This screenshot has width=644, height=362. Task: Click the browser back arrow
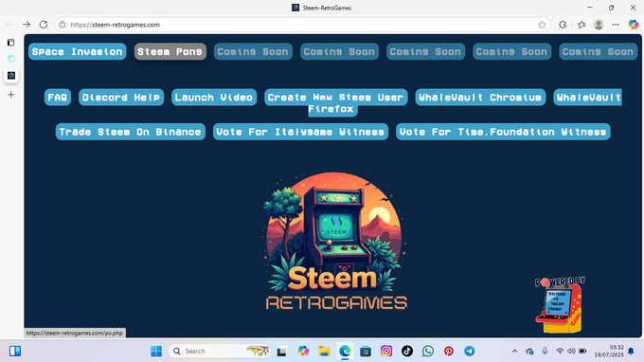[9, 25]
